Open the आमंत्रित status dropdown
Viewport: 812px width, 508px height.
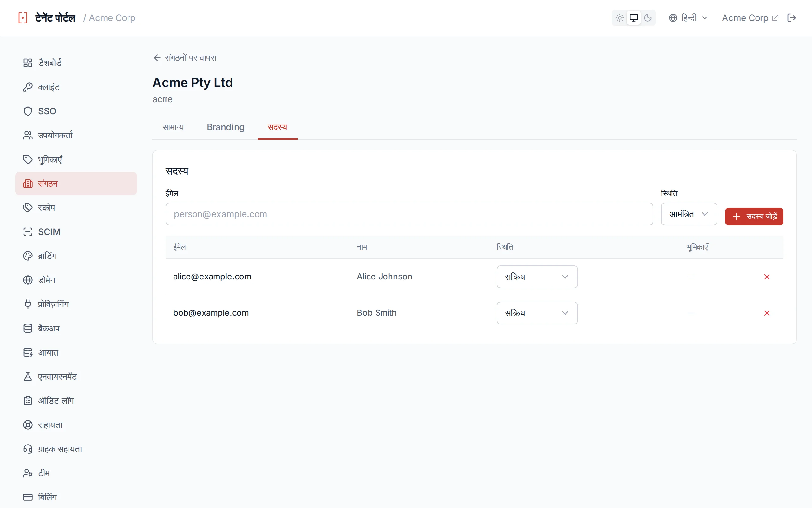(x=689, y=214)
